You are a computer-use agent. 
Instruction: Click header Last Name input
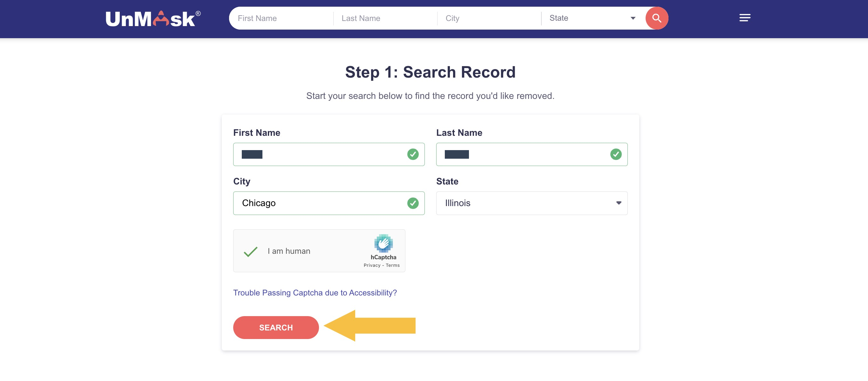(385, 18)
